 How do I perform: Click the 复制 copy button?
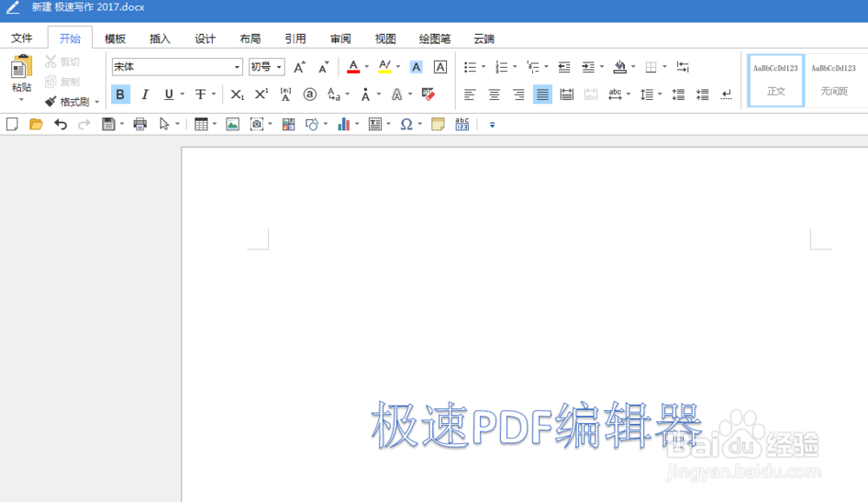tap(62, 82)
